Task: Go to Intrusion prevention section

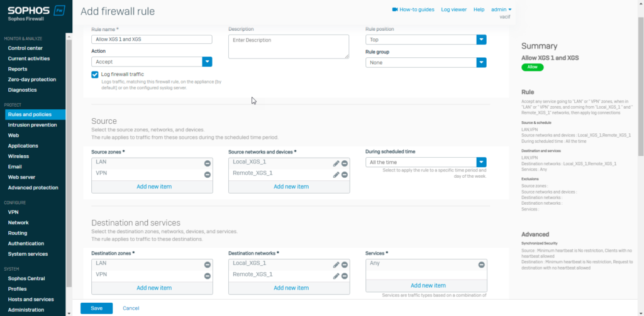Action: coord(32,125)
